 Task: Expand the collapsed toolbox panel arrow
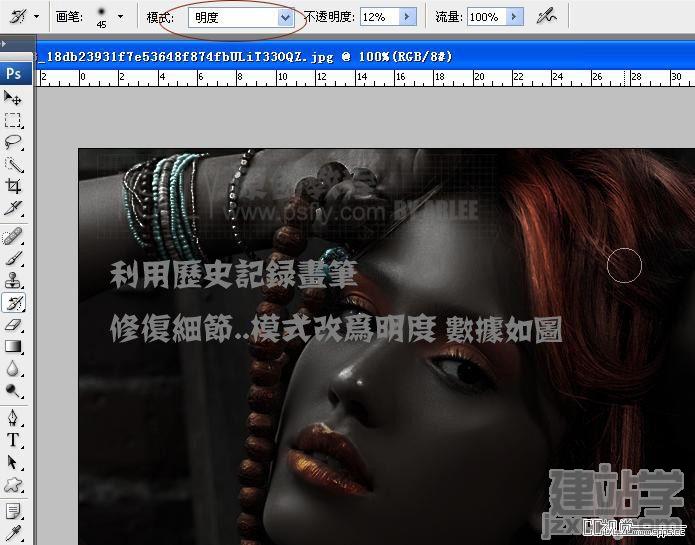3,44
